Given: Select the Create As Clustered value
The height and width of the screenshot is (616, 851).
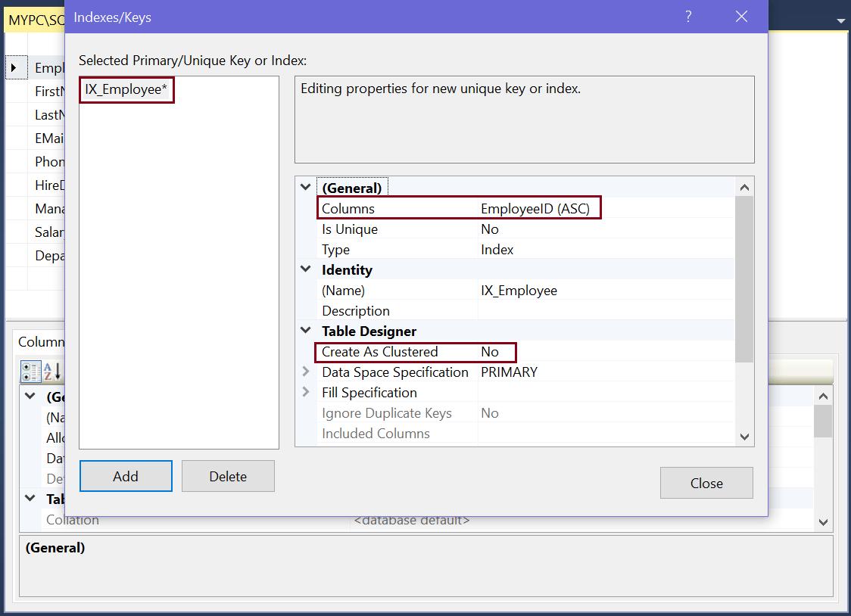Looking at the screenshot, I should click(490, 352).
